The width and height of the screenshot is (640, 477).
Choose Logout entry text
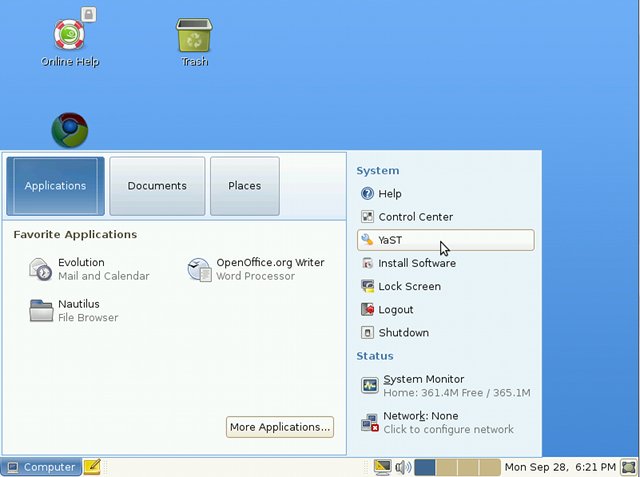click(396, 310)
